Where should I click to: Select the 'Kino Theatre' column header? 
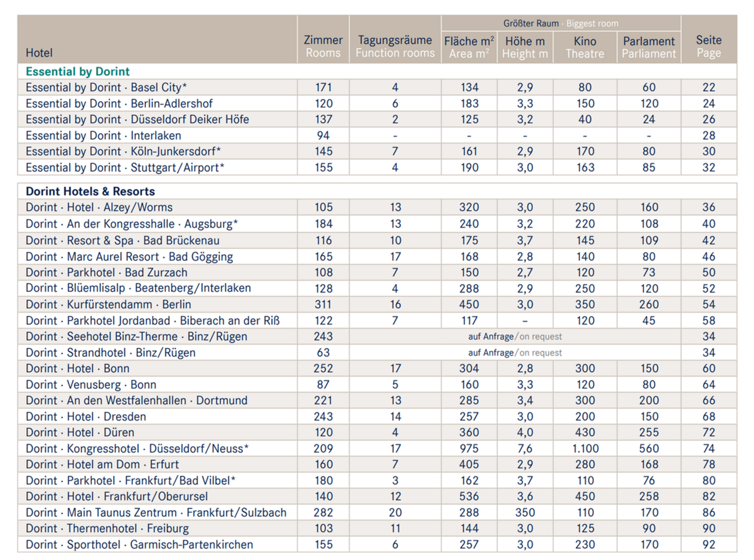pos(585,47)
